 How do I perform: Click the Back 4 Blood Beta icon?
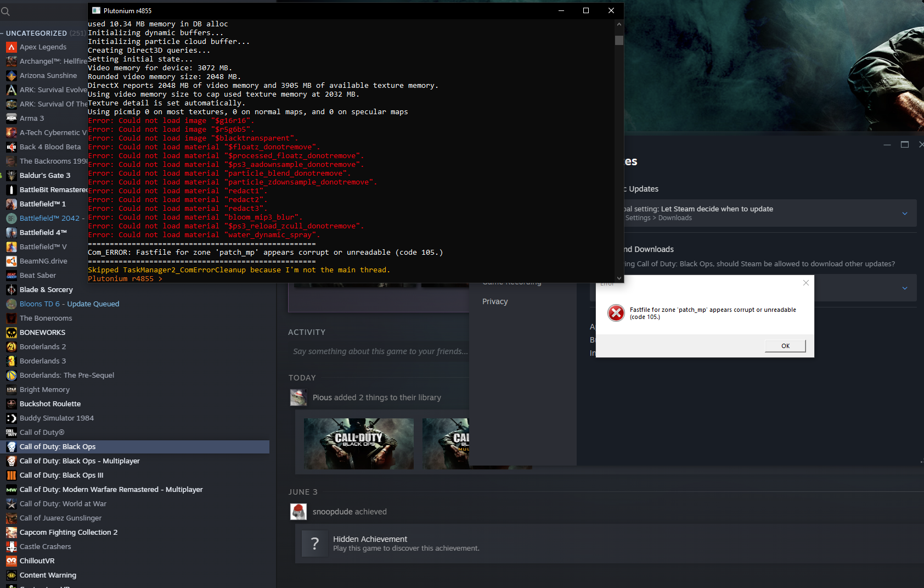[x=12, y=147]
